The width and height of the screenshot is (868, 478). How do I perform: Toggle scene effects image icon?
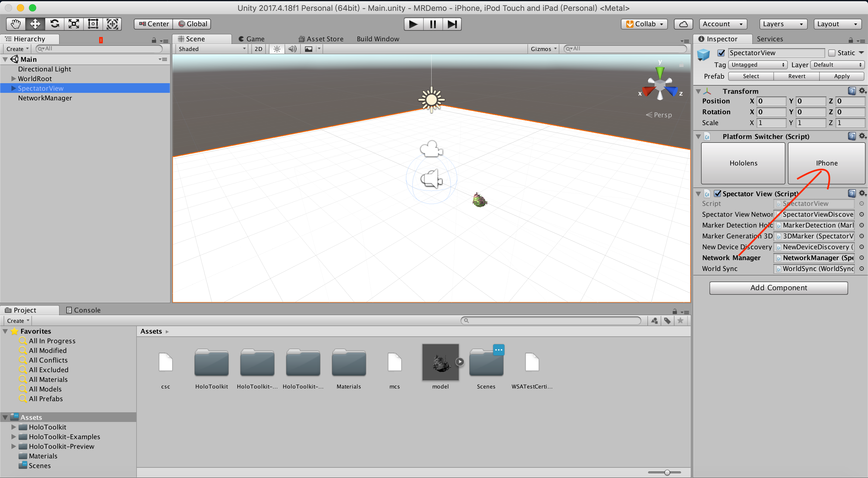308,49
